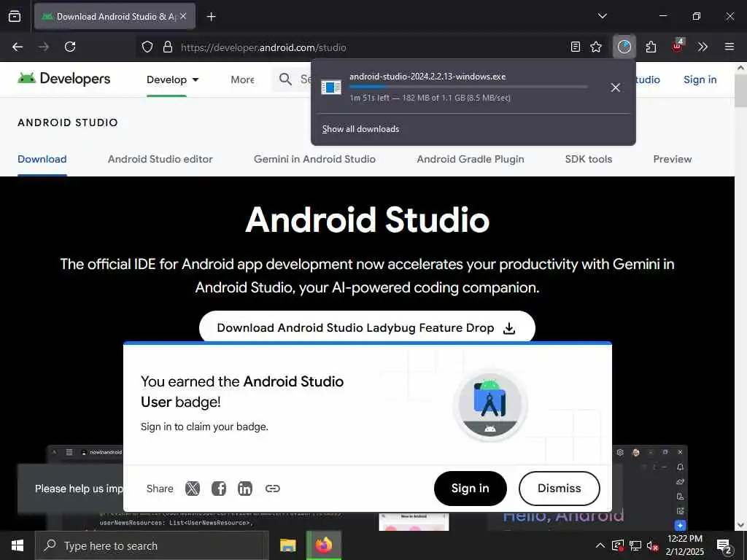
Task: Open the list all tabs chevron
Action: point(602,16)
